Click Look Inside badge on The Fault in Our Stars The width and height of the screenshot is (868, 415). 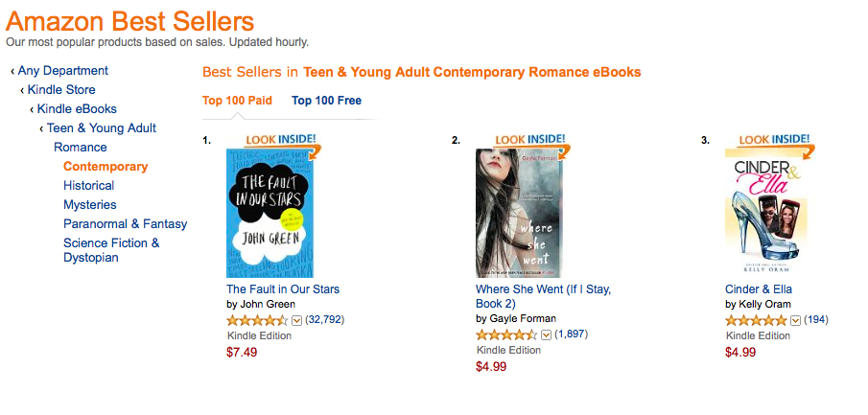tap(281, 139)
